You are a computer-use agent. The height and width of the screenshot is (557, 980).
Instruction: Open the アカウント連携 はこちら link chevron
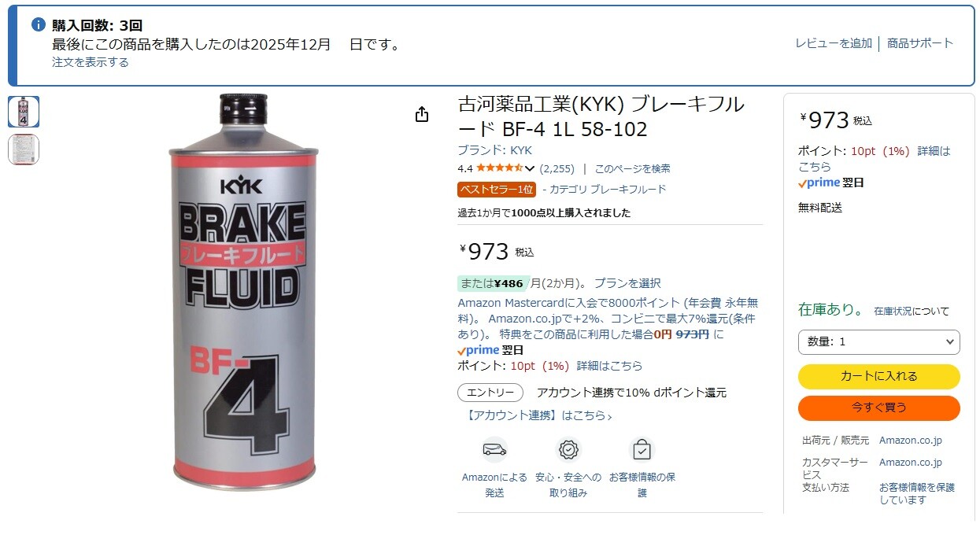[x=609, y=416]
